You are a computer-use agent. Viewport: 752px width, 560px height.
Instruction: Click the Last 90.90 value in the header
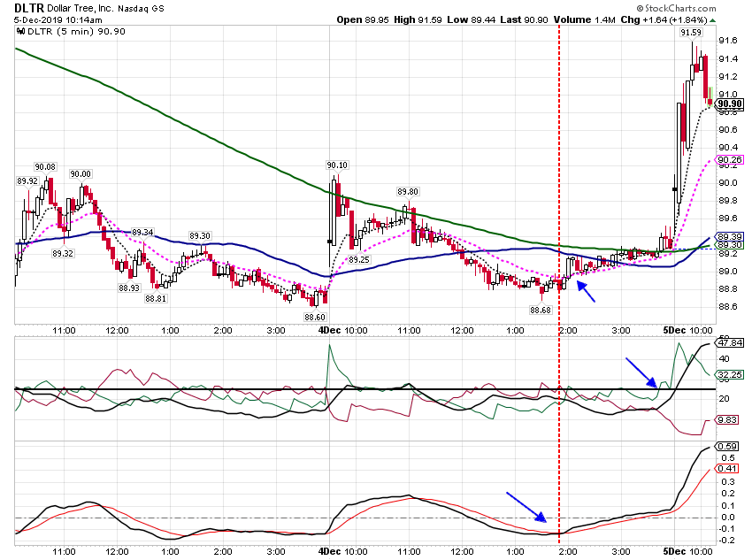524,19
